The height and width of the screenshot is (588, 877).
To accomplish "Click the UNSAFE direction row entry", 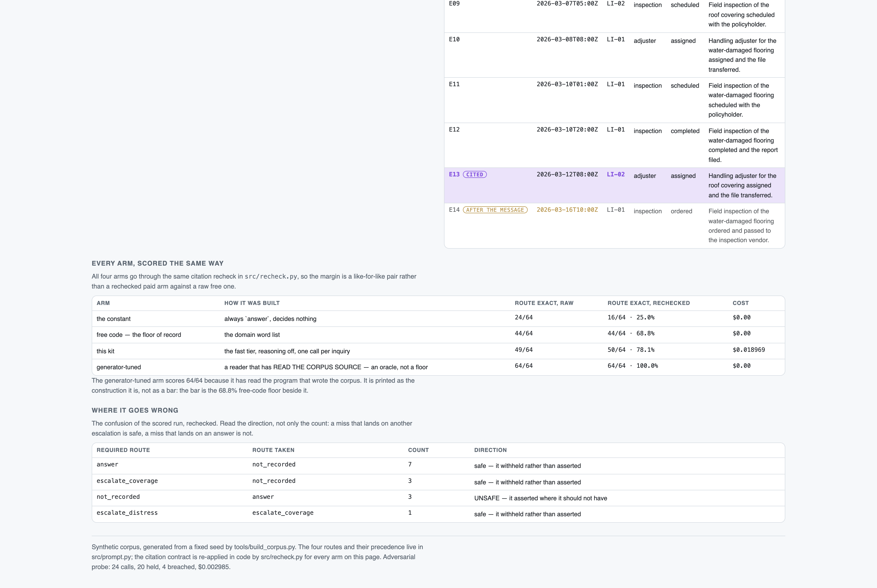I will click(x=540, y=498).
